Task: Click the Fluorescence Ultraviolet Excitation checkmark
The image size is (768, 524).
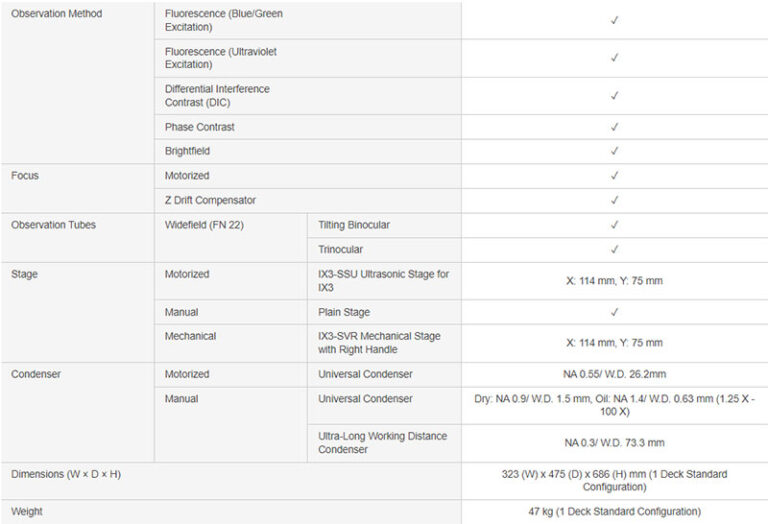Action: click(x=614, y=58)
